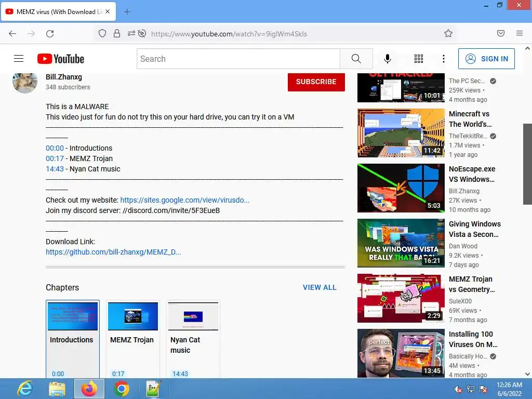Click the address bar URL
The height and width of the screenshot is (399, 532).
pyautogui.click(x=229, y=34)
